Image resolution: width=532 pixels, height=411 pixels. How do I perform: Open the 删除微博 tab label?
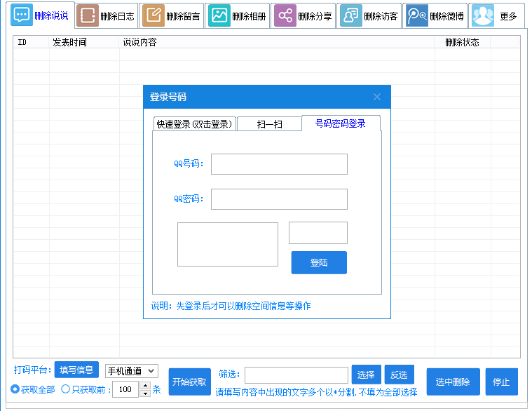446,16
